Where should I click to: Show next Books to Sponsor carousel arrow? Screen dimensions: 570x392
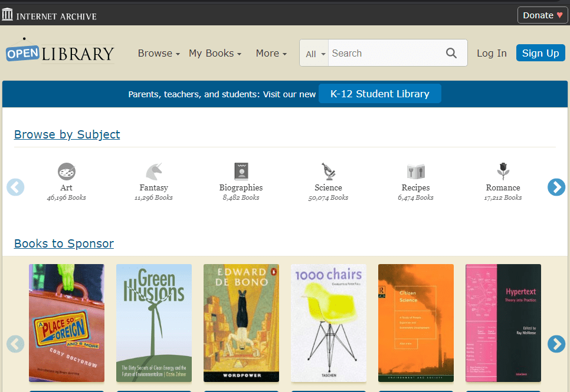click(556, 344)
